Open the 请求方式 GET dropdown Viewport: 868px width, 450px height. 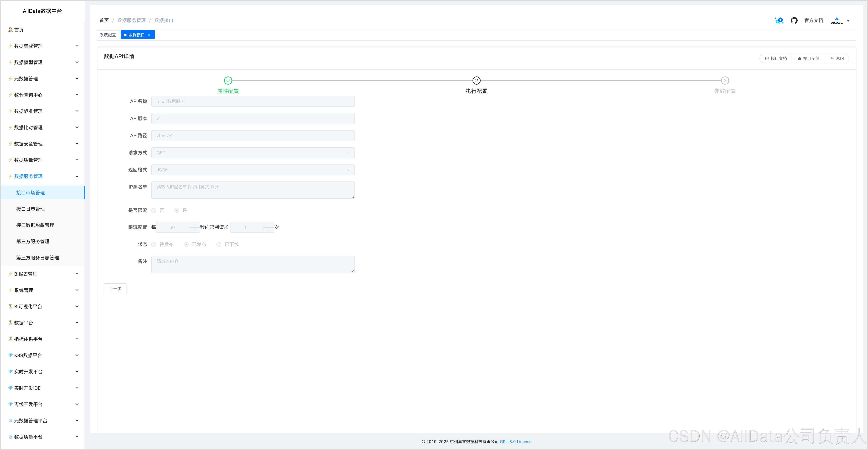pos(253,153)
